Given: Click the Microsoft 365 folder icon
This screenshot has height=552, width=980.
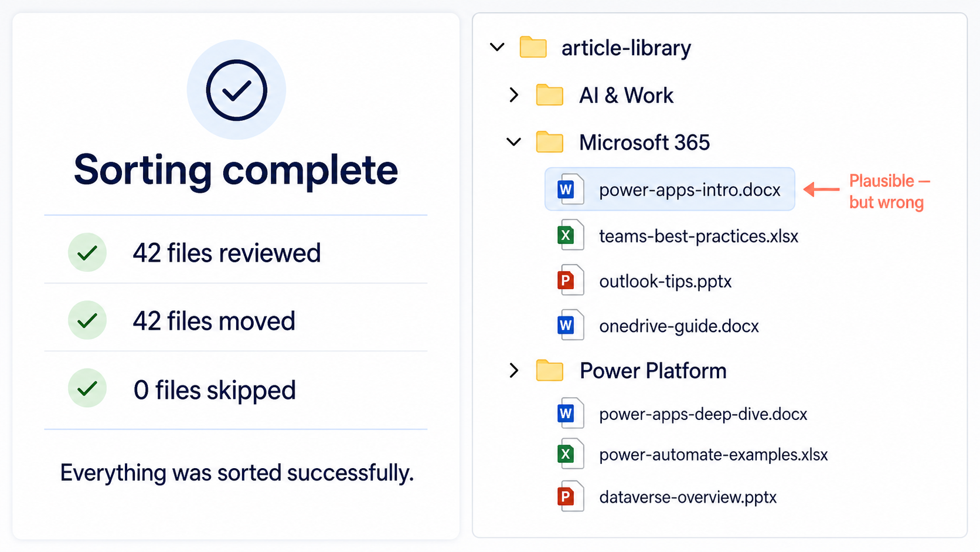Looking at the screenshot, I should tap(550, 142).
